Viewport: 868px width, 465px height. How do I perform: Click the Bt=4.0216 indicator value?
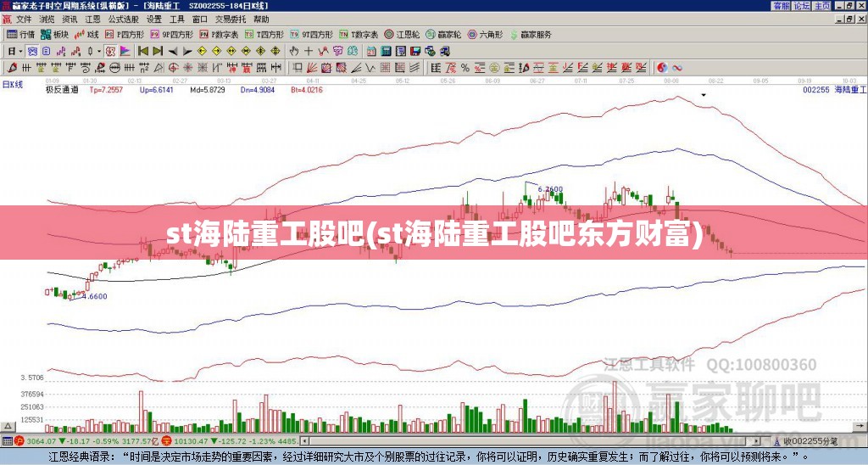pos(307,89)
